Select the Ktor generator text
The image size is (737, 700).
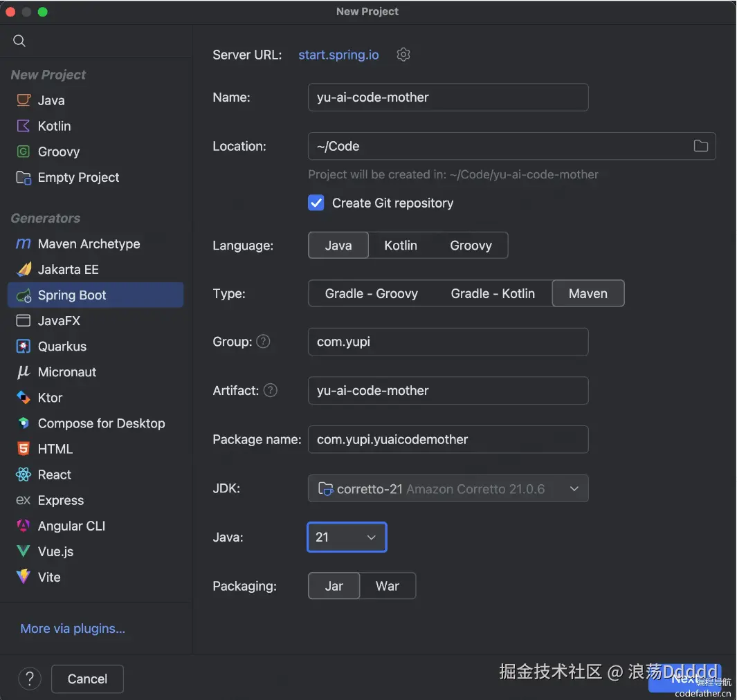coord(50,398)
